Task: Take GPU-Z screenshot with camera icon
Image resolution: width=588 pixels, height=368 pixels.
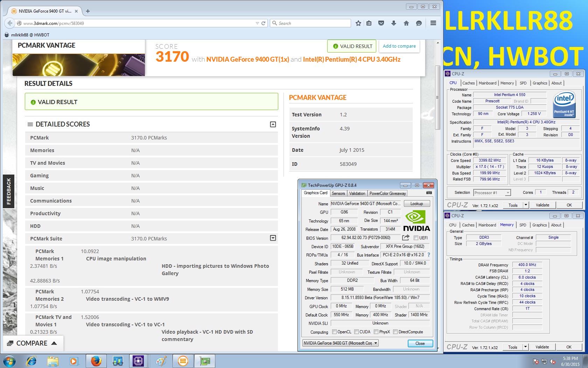Action: click(429, 193)
